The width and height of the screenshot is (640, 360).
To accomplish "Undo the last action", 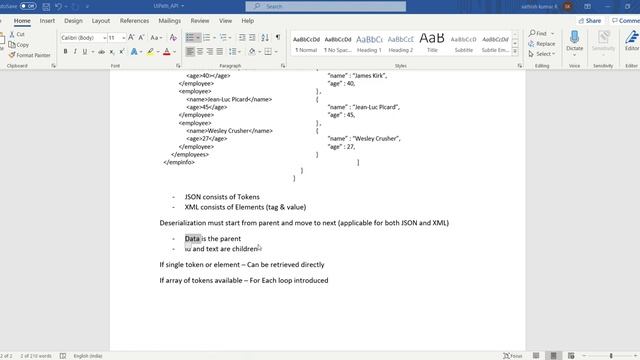I will [59, 7].
